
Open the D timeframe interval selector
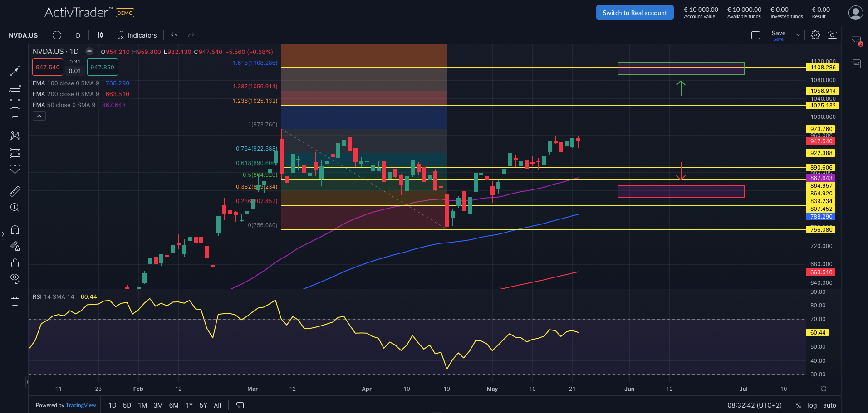coord(78,35)
